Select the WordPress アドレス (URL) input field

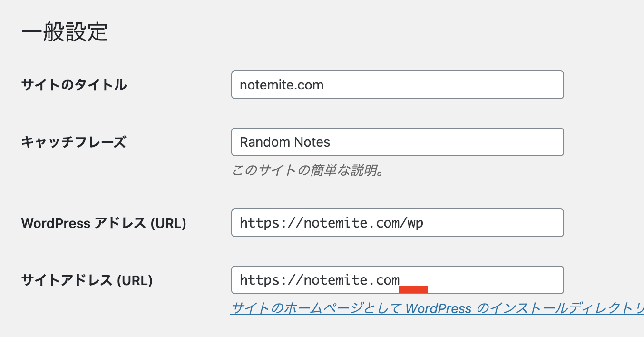point(398,223)
